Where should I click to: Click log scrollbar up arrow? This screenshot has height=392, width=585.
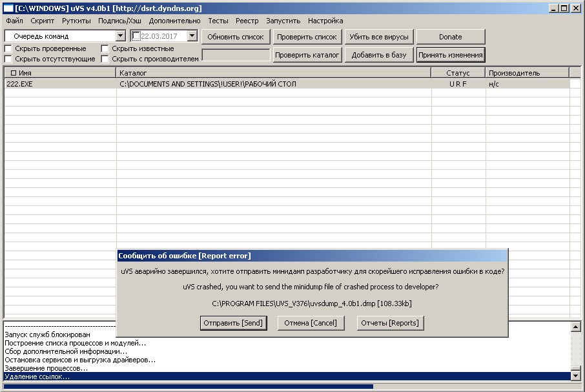tap(576, 327)
